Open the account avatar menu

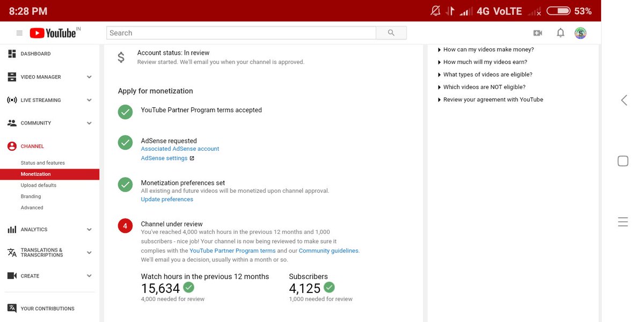[580, 33]
